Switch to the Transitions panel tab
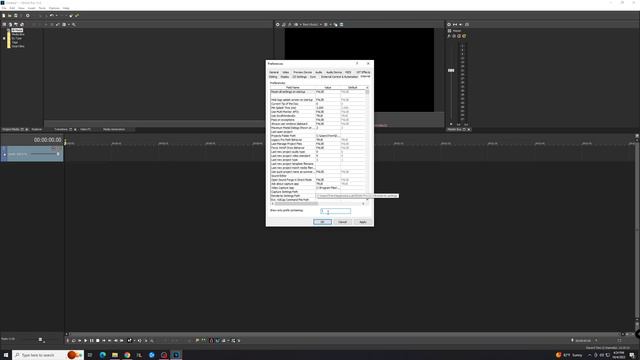This screenshot has height=360, width=640. [x=61, y=129]
